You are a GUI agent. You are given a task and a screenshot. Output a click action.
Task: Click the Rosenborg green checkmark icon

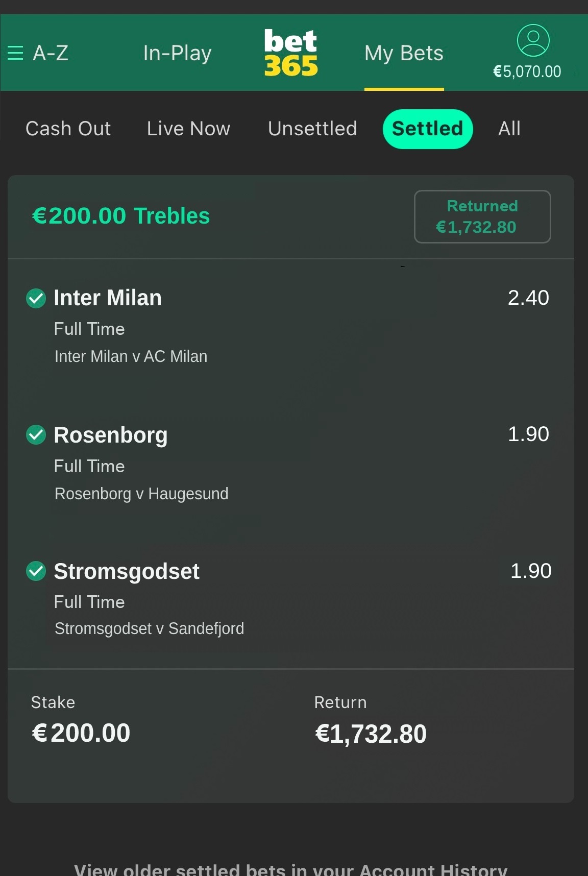36,435
